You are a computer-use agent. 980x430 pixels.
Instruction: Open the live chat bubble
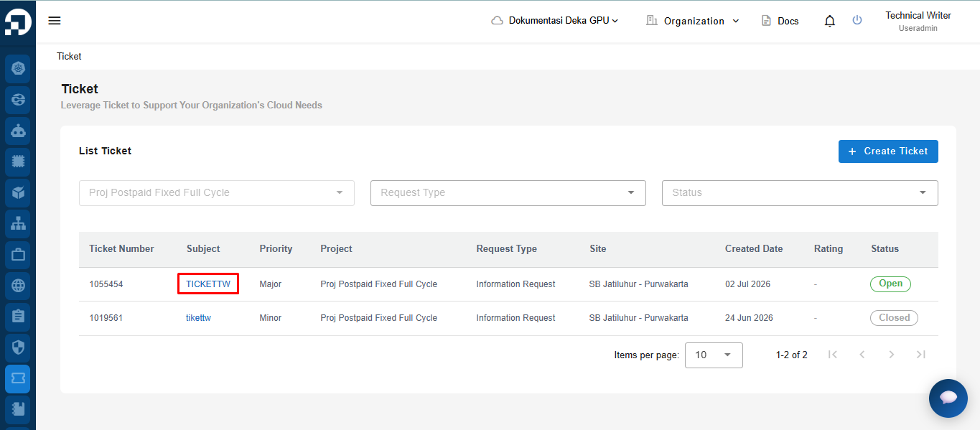tap(948, 398)
